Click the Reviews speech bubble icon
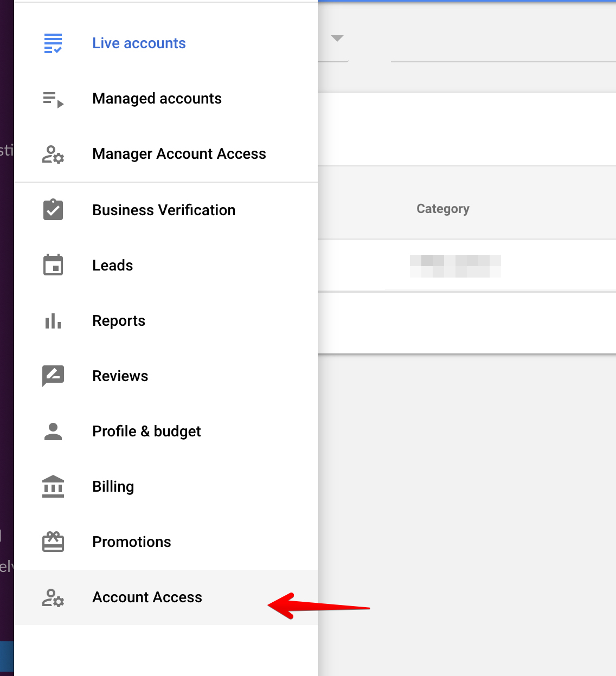Viewport: 616px width, 676px height. pos(53,376)
